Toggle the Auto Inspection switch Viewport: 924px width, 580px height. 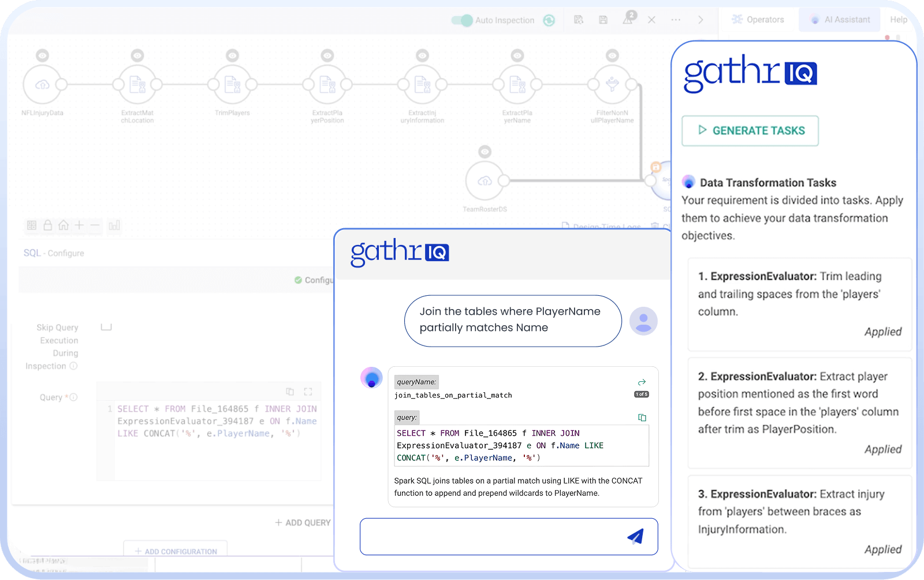[x=462, y=20]
